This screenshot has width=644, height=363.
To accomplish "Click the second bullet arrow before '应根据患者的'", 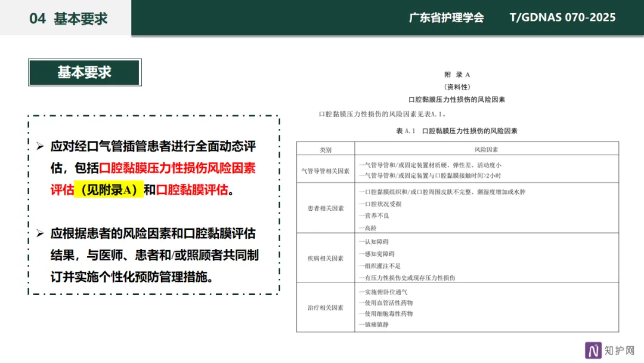I will point(40,233).
